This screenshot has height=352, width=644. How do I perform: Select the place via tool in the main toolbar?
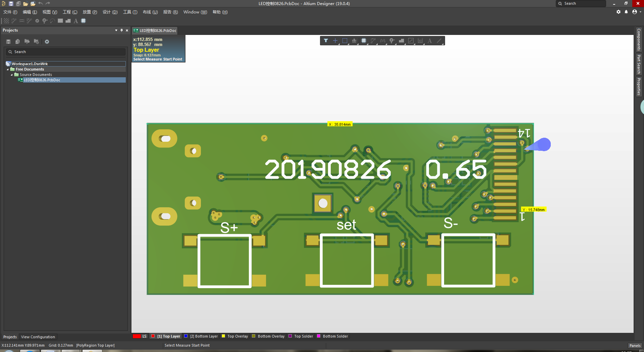point(45,21)
